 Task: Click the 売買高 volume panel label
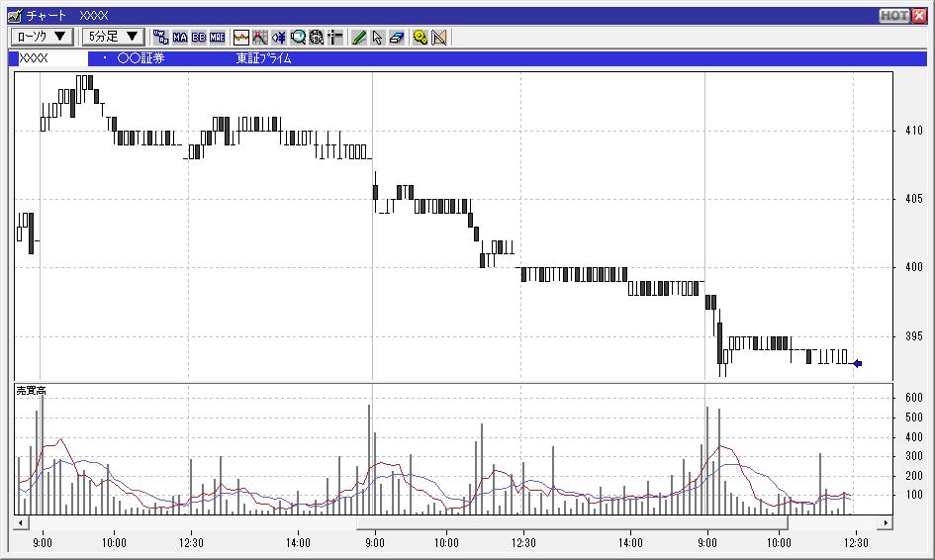pos(31,391)
